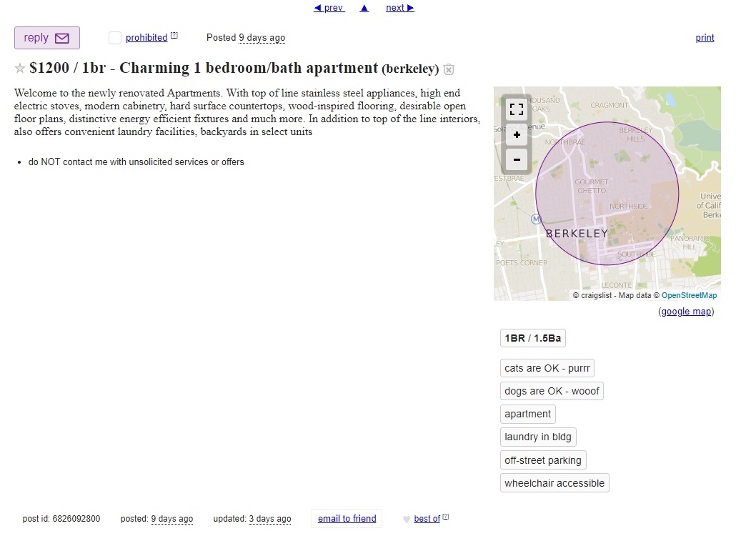Screen dimensions: 756x541
Task: Click the hide posting icon after (berkeley)
Action: pos(449,69)
